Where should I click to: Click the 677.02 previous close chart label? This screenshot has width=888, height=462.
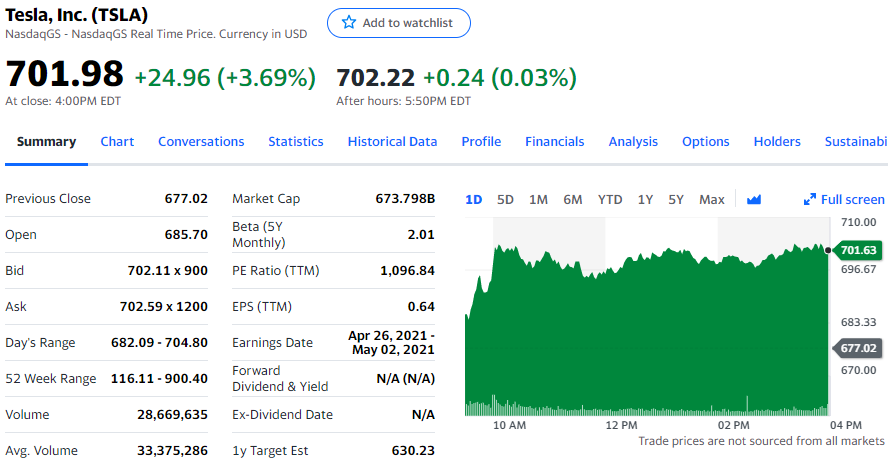pyautogui.click(x=858, y=348)
